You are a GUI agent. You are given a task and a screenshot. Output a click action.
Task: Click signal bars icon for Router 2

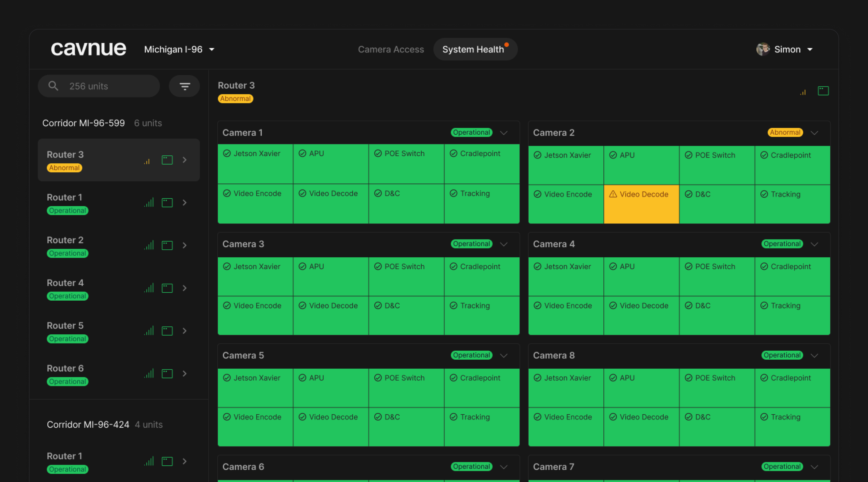tap(149, 245)
